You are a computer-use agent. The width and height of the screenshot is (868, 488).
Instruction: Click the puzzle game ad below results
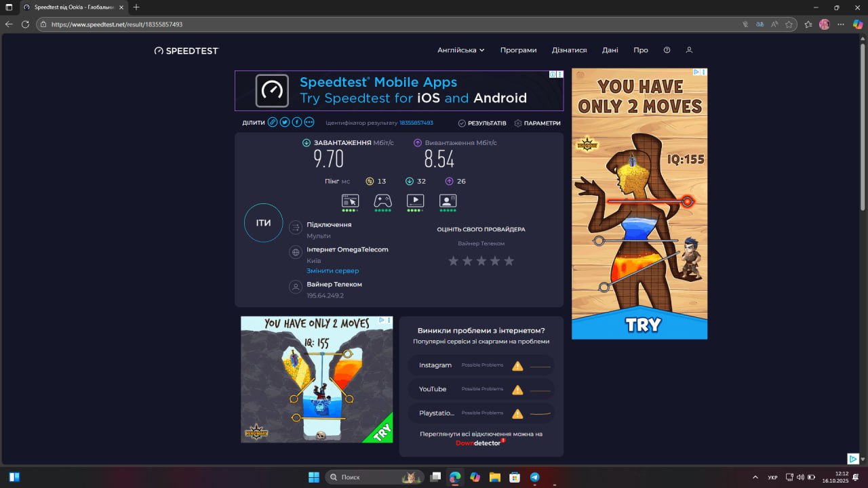317,380
